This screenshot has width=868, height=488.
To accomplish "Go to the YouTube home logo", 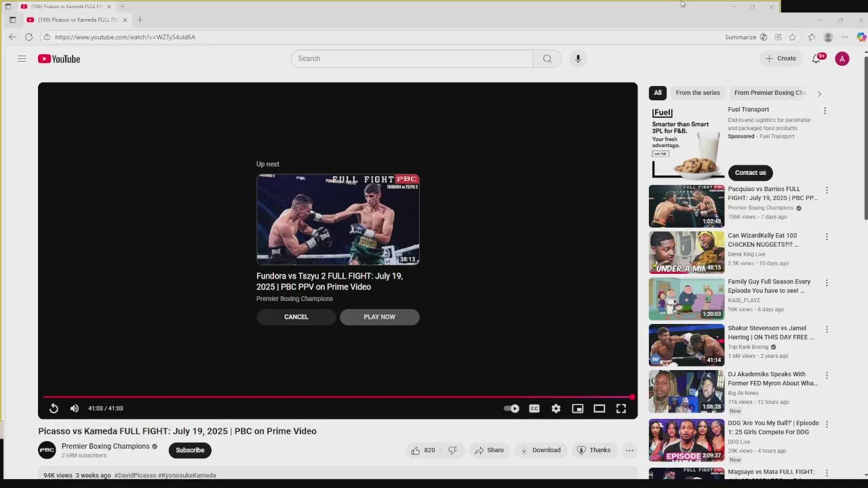I will coord(59,59).
